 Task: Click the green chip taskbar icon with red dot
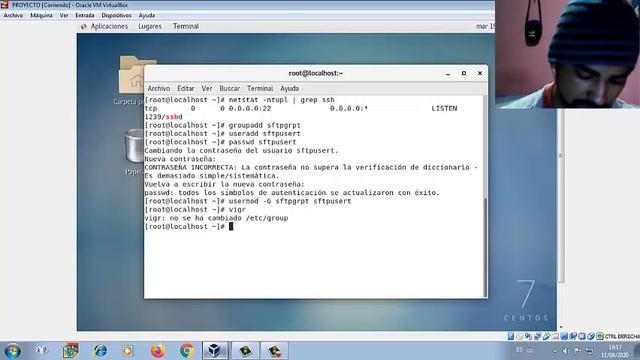[274, 351]
